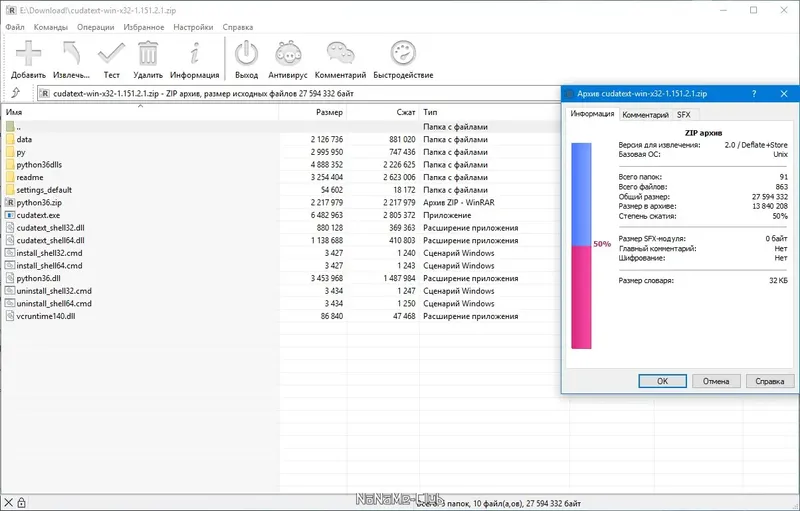Click the lock icon in status bar
Image resolution: width=800 pixels, height=511 pixels.
(21, 502)
